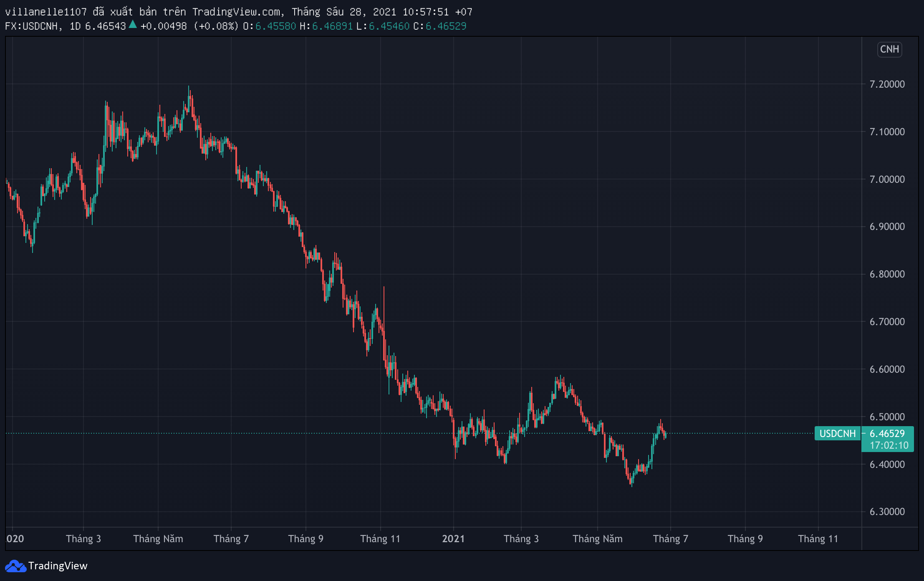This screenshot has height=581, width=924.
Task: Click the 2021 time axis label
Action: click(453, 539)
